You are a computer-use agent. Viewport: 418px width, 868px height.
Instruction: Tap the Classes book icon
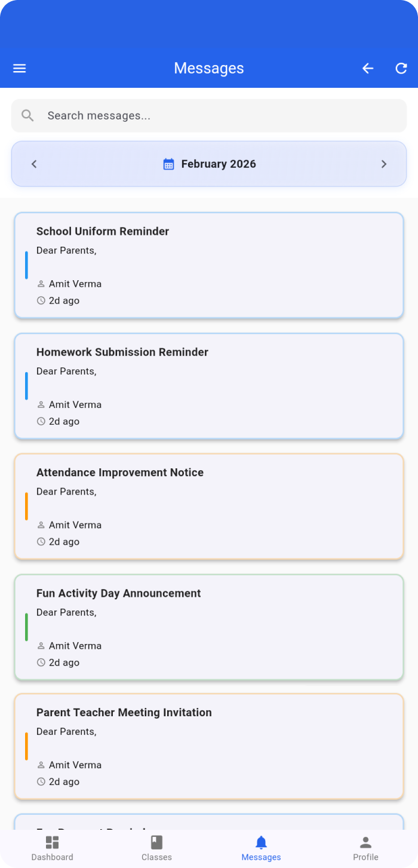click(x=156, y=842)
